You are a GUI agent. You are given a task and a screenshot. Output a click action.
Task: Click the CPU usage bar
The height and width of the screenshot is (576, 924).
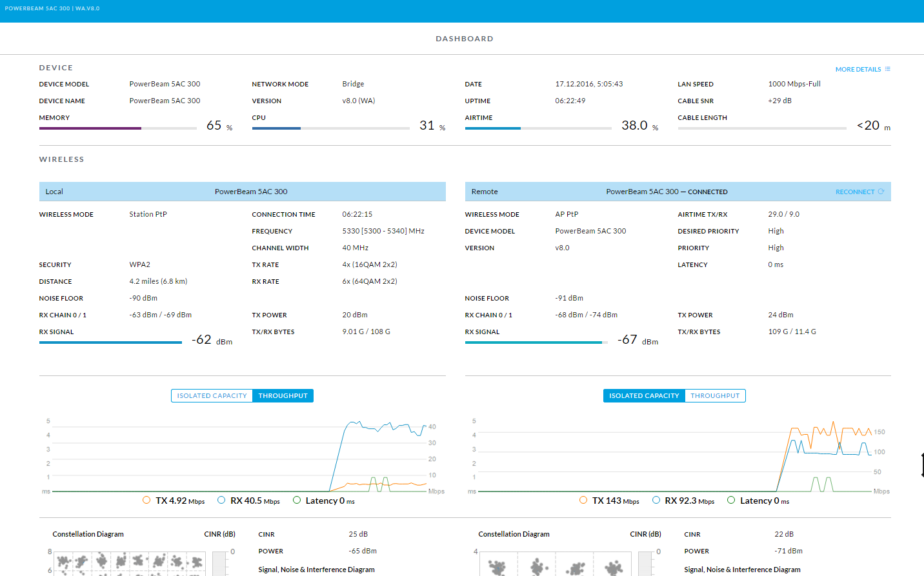pos(331,128)
